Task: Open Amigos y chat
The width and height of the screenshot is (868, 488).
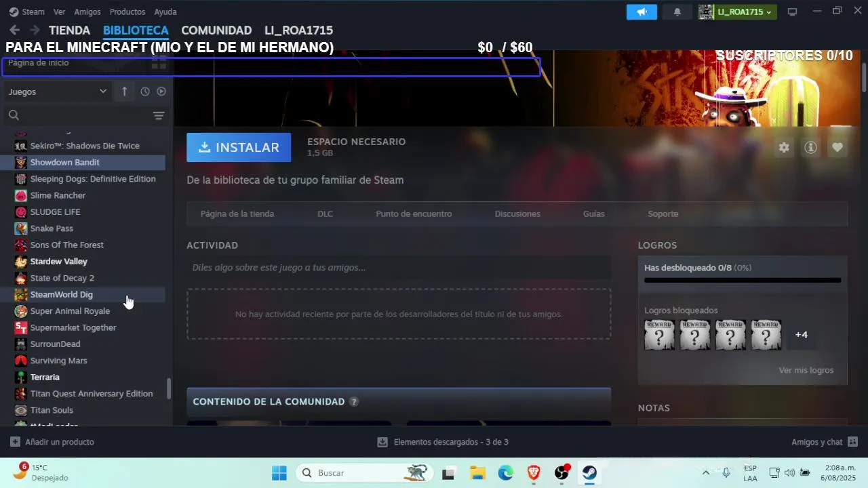Action: coord(825,442)
